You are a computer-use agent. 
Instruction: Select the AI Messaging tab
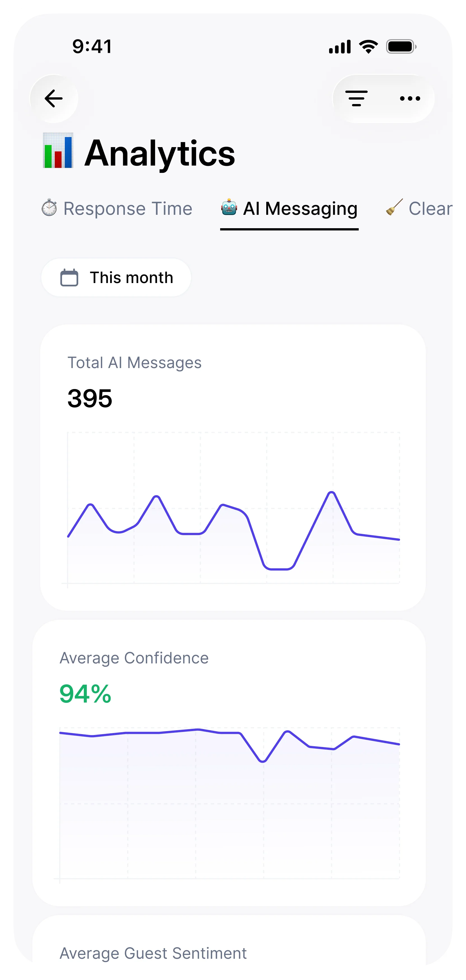click(x=300, y=208)
